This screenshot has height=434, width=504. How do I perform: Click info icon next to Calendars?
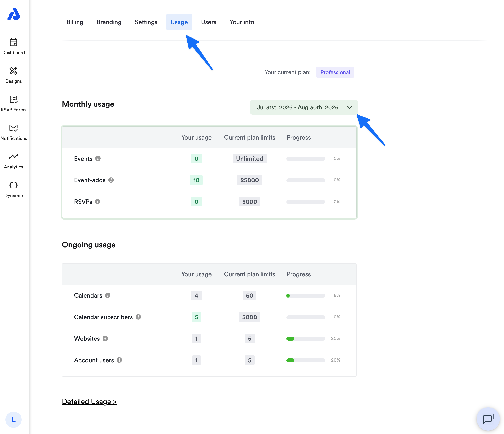click(108, 295)
